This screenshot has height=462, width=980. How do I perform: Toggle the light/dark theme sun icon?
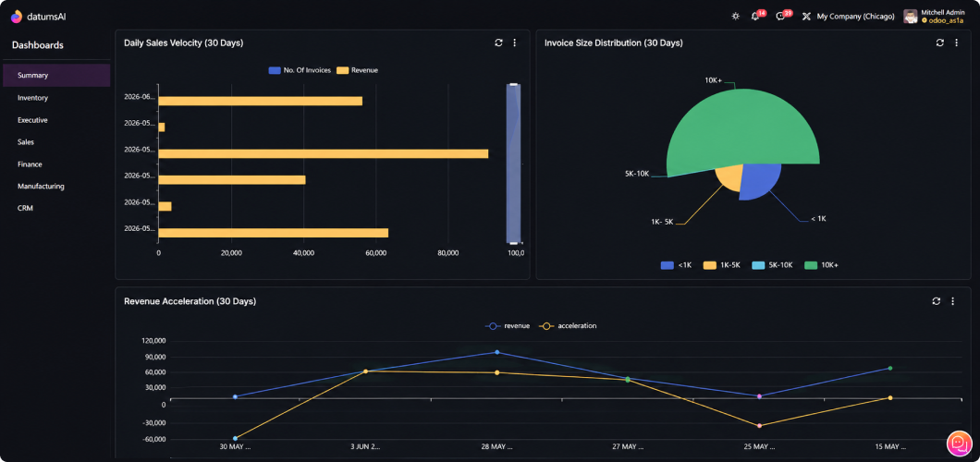[x=736, y=17]
